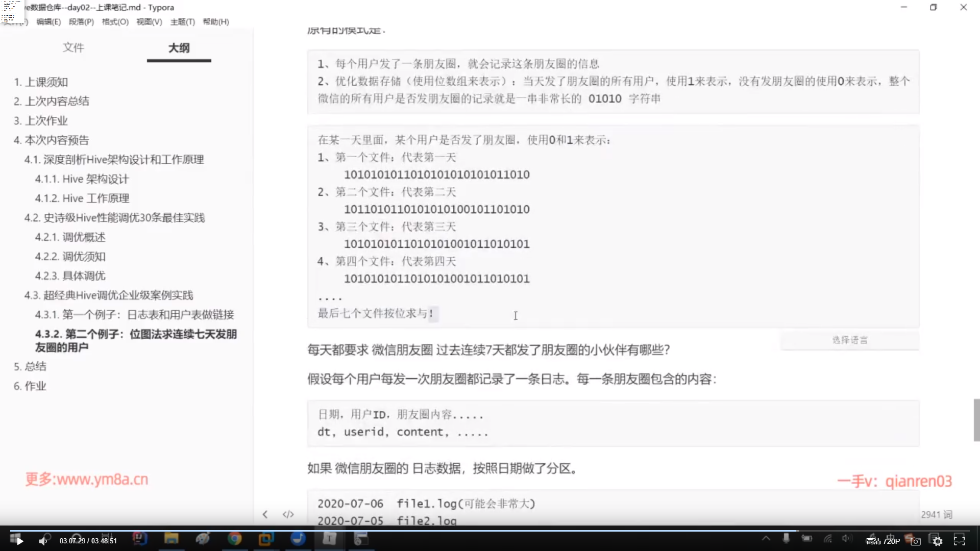Click Typora icon in taskbar
The width and height of the screenshot is (980, 551).
tap(330, 538)
